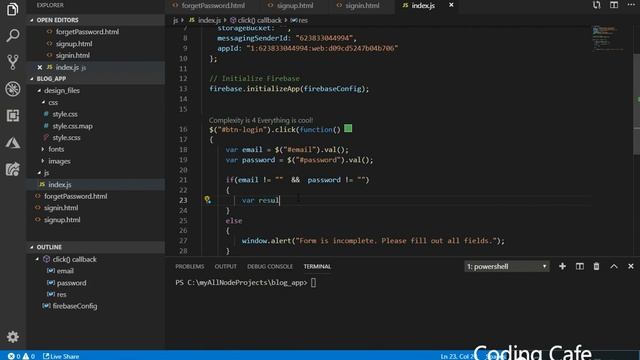Open the DEBUG CONSOLE panel tab
The height and width of the screenshot is (360, 640).
[x=270, y=266]
